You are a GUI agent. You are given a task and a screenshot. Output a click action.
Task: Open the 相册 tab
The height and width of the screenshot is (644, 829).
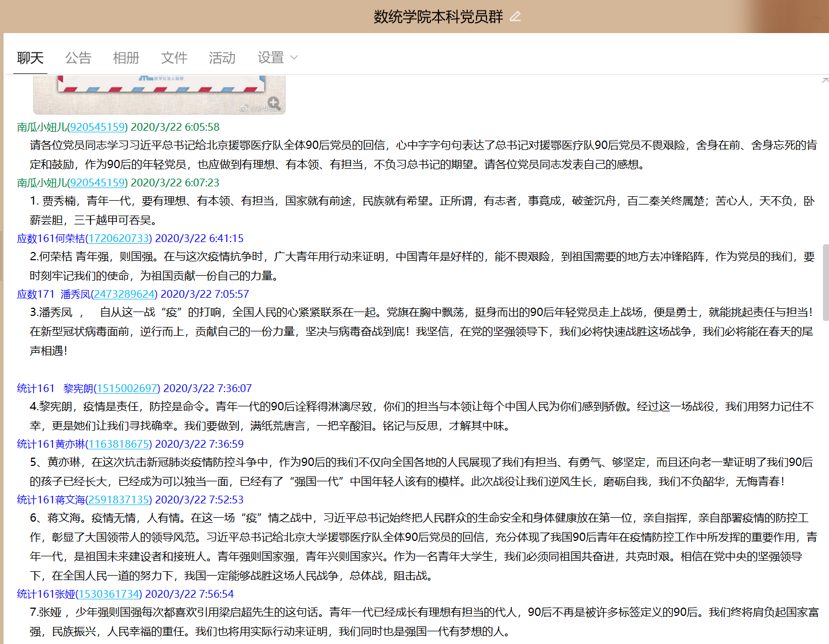[126, 58]
